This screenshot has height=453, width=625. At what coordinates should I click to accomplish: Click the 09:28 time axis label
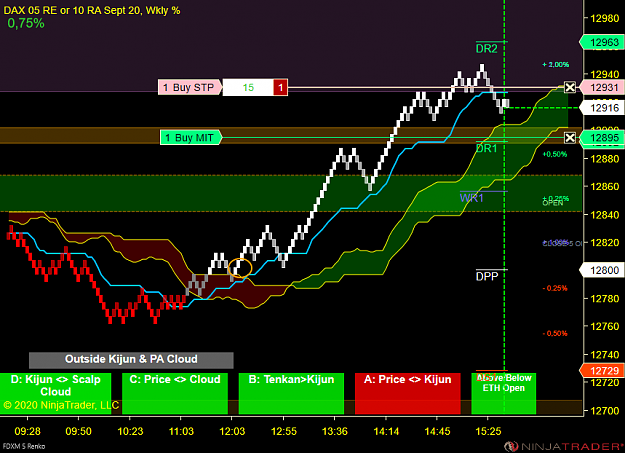point(27,431)
